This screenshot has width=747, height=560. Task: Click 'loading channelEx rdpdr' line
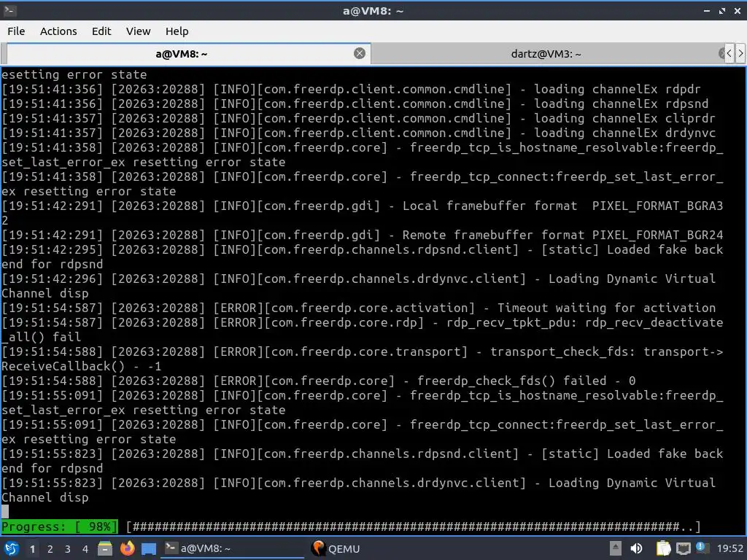pyautogui.click(x=617, y=89)
